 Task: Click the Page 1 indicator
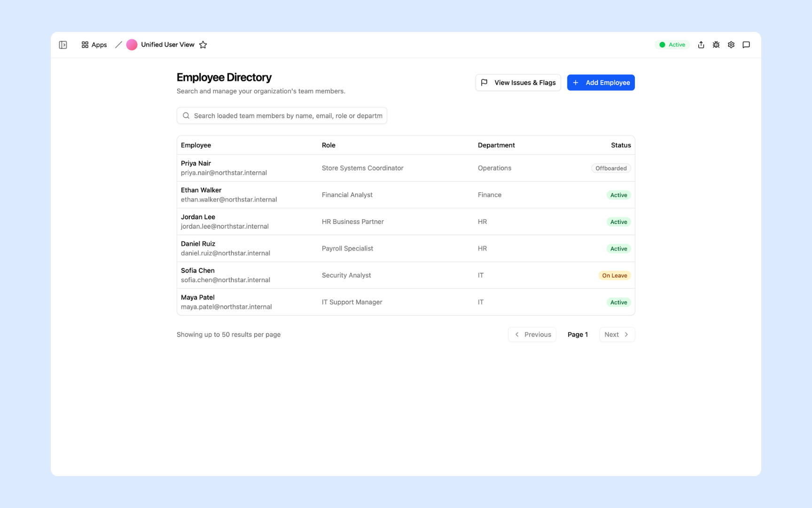click(x=578, y=334)
